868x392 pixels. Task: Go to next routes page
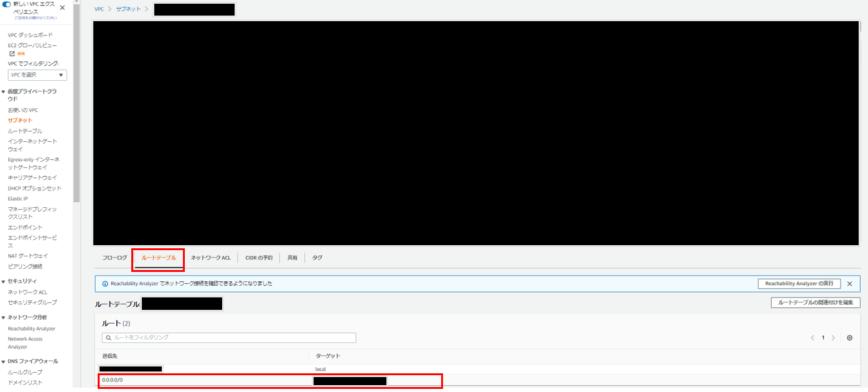click(x=833, y=338)
